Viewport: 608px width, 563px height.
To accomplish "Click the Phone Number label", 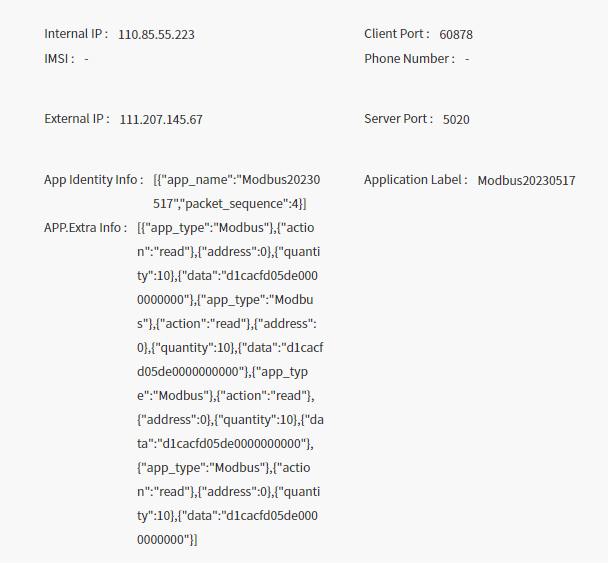I will [409, 59].
